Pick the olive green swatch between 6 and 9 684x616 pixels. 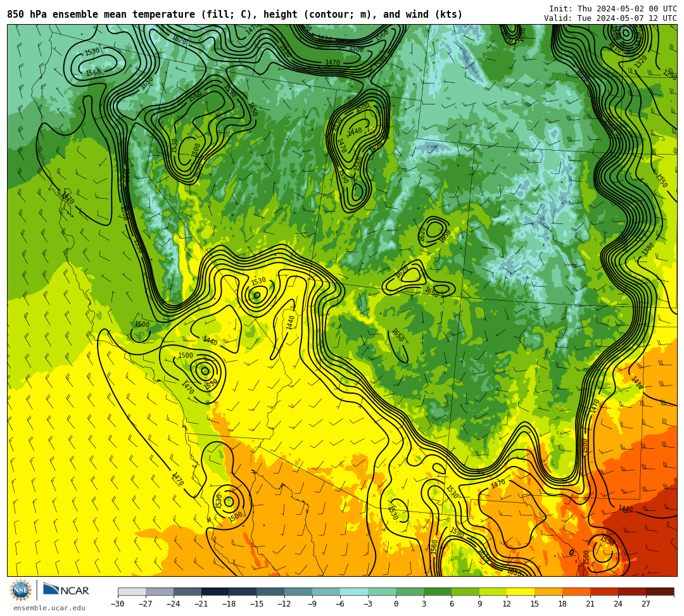click(465, 591)
